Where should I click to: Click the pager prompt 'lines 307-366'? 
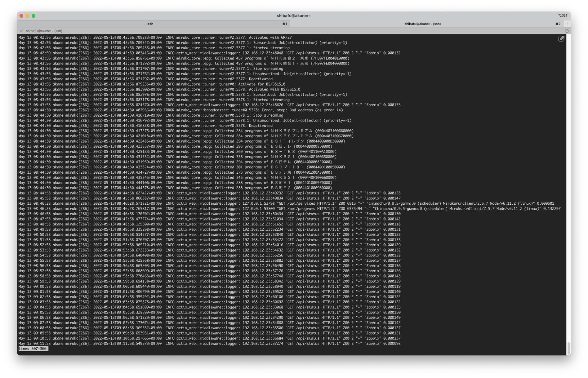click(33, 349)
